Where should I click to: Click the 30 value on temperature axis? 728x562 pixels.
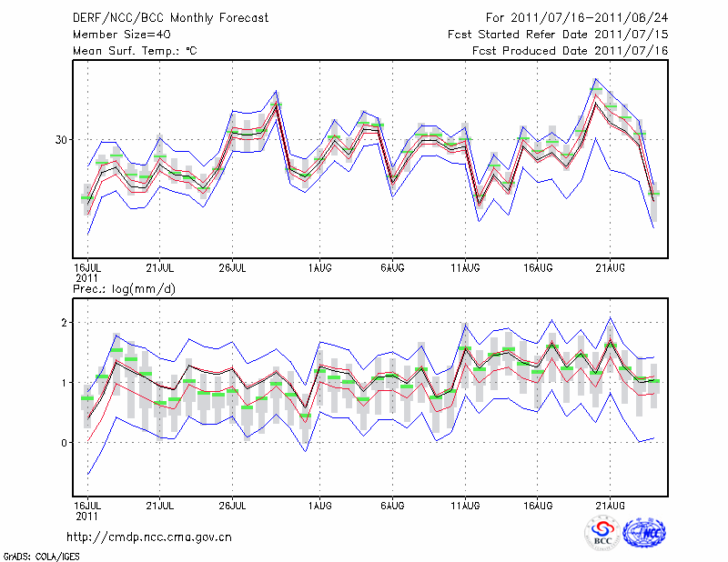click(x=61, y=140)
